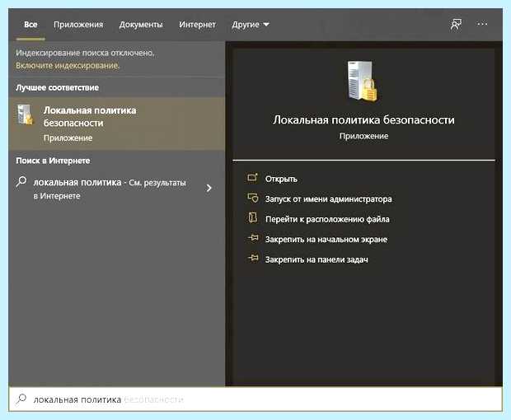Select the Локальная политика безопасности best match
511x420 pixels.
tap(117, 124)
